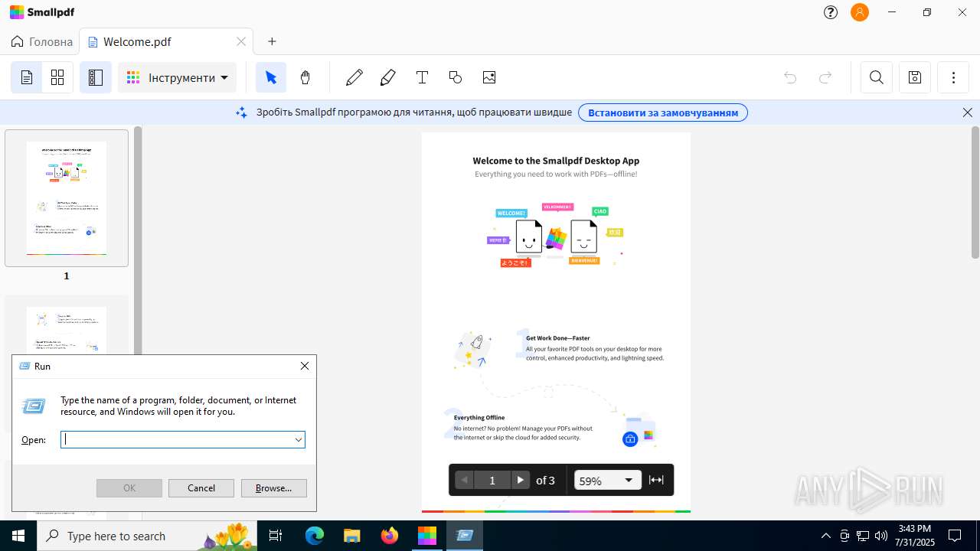Viewport: 980px width, 551px height.
Task: Click the save document icon
Action: (x=915, y=77)
